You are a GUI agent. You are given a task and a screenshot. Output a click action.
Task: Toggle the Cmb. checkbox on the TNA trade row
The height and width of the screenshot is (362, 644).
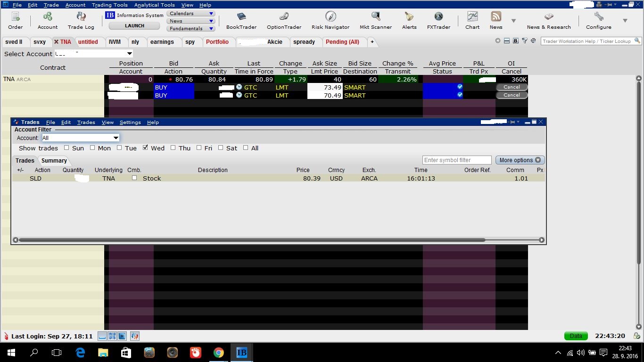pos(134,178)
